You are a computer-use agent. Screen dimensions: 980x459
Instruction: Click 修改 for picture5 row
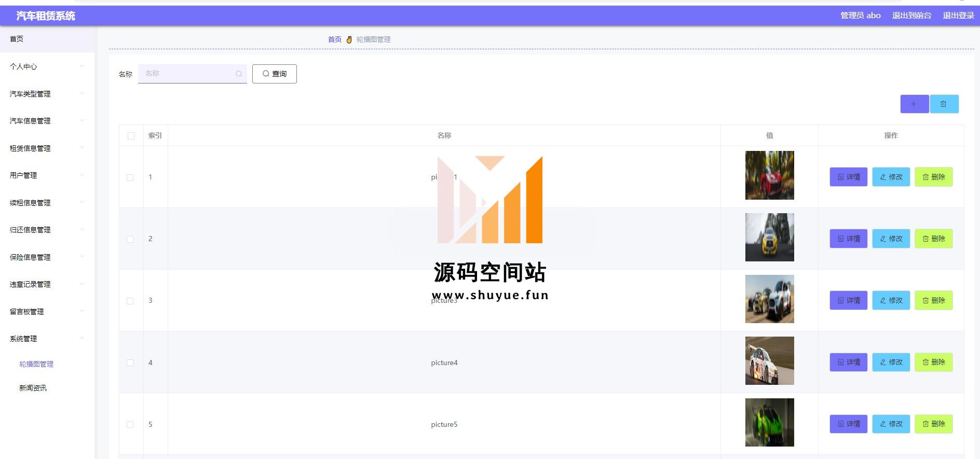[x=891, y=424]
